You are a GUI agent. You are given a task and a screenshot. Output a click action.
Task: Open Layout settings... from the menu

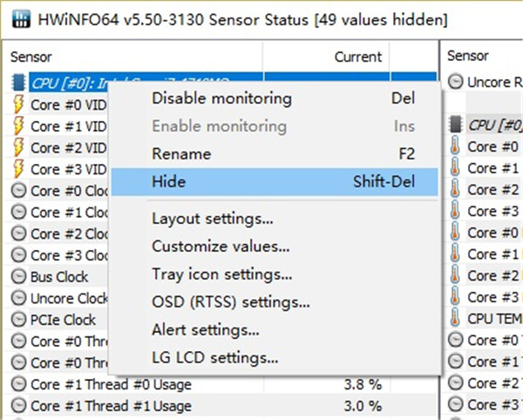pos(213,218)
